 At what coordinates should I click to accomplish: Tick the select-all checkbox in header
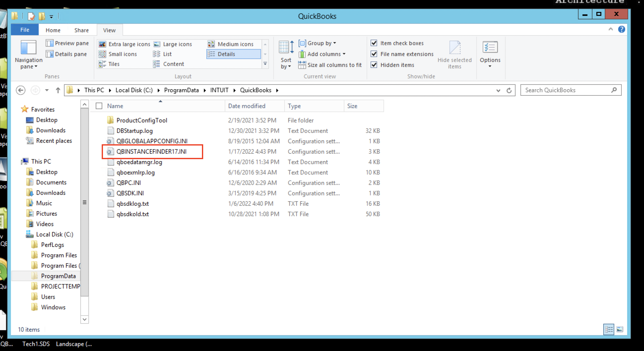click(x=99, y=106)
